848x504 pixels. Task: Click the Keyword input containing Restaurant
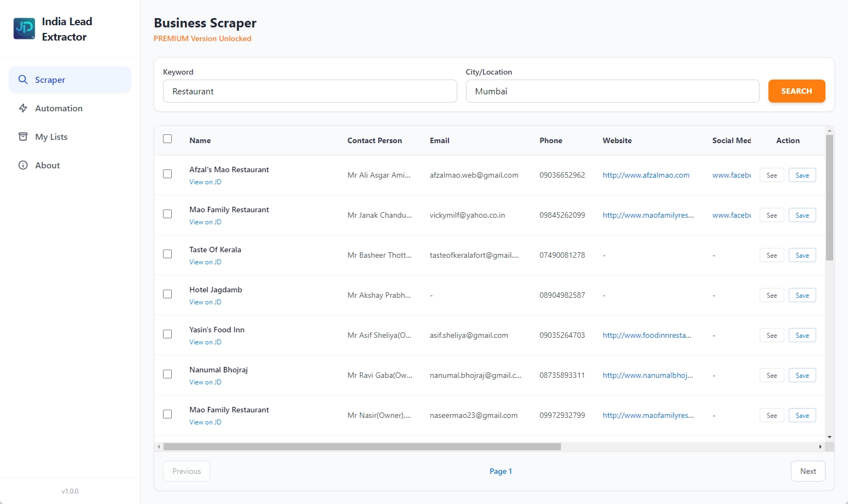310,91
